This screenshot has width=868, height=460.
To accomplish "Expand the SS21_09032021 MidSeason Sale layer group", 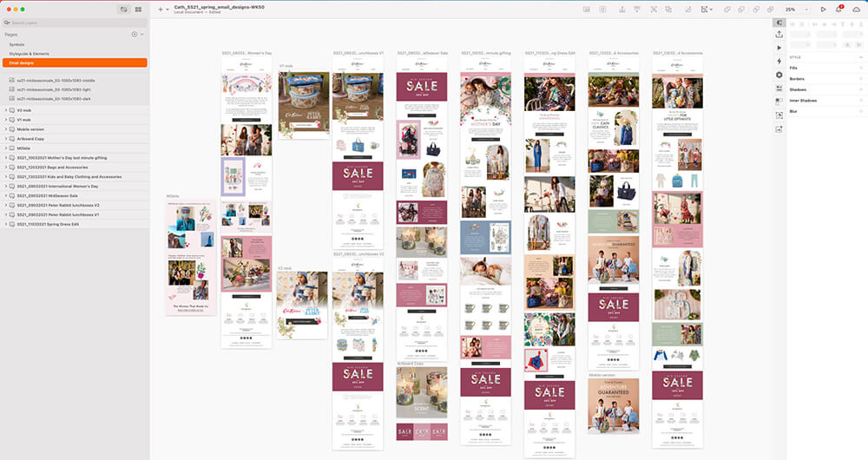I will click(6, 195).
